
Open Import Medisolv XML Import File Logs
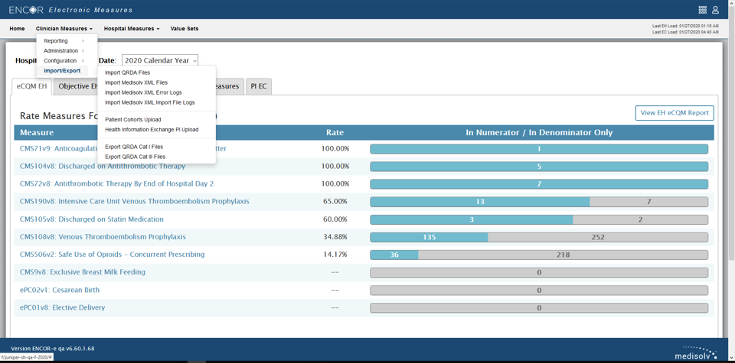pyautogui.click(x=150, y=102)
